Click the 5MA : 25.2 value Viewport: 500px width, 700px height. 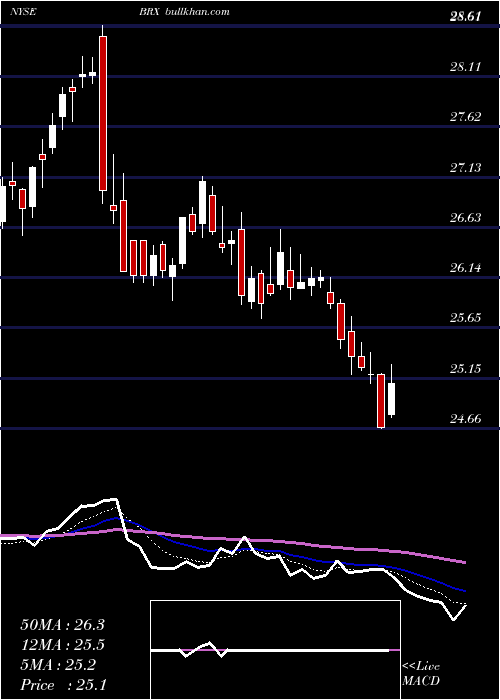point(58,665)
